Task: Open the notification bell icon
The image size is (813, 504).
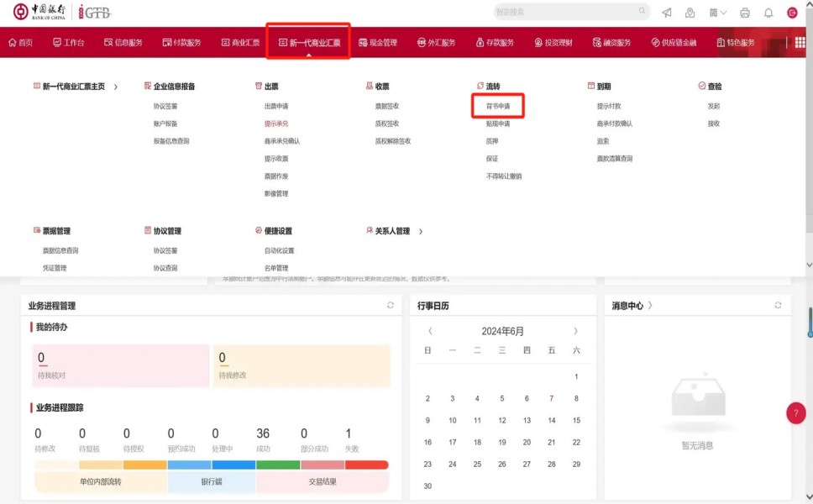Action: pyautogui.click(x=768, y=13)
